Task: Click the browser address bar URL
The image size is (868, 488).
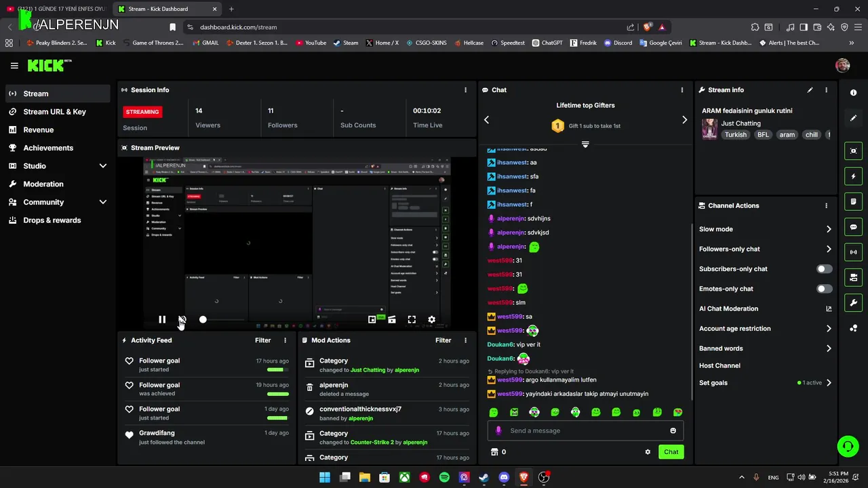Action: point(238,27)
